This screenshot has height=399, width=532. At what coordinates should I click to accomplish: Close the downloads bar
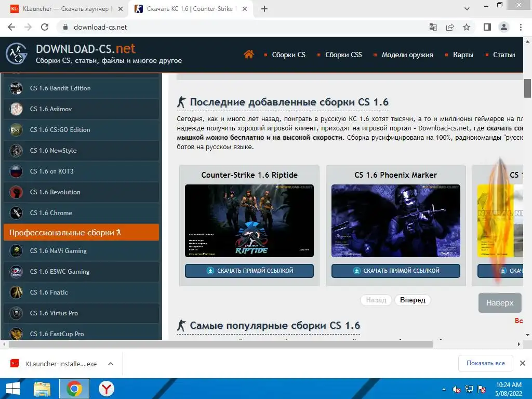point(523,363)
